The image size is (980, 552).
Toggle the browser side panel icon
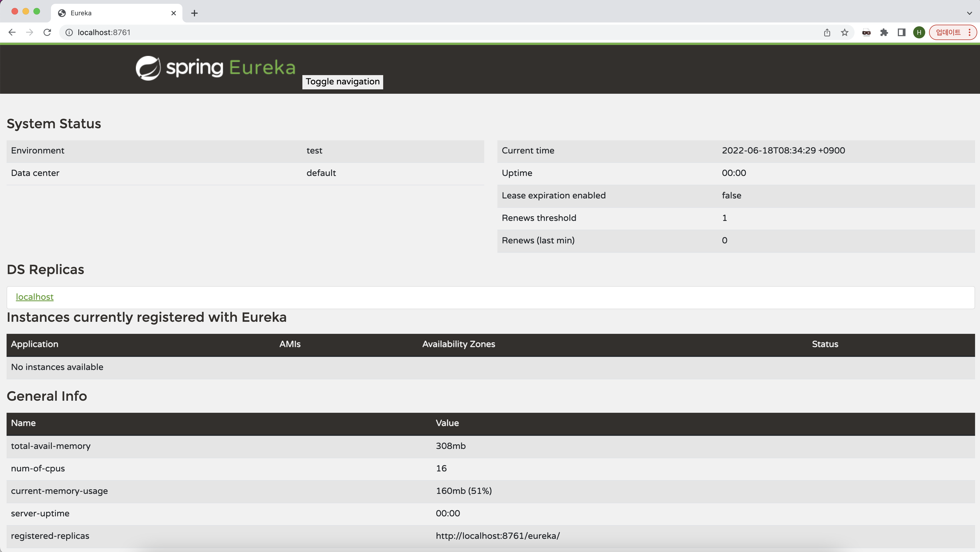click(901, 32)
